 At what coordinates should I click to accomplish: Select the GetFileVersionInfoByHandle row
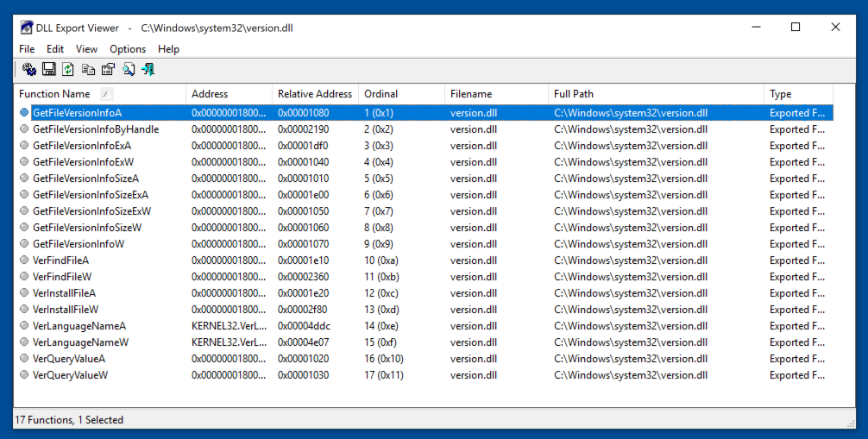(x=96, y=129)
